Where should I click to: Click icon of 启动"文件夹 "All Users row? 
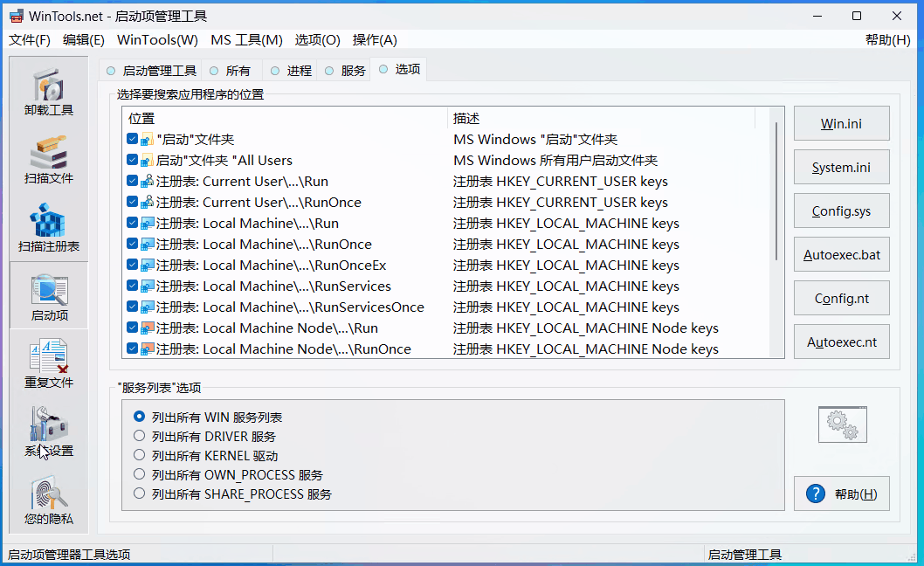tap(148, 161)
